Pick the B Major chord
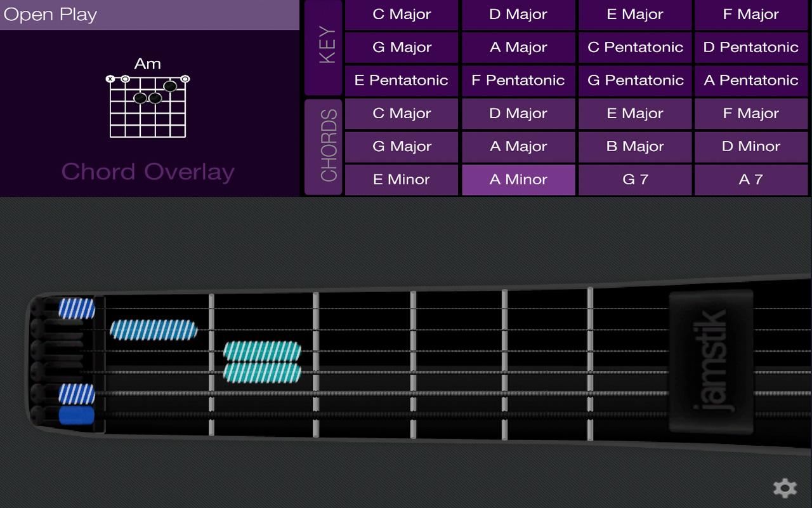812x508 pixels. [x=635, y=147]
